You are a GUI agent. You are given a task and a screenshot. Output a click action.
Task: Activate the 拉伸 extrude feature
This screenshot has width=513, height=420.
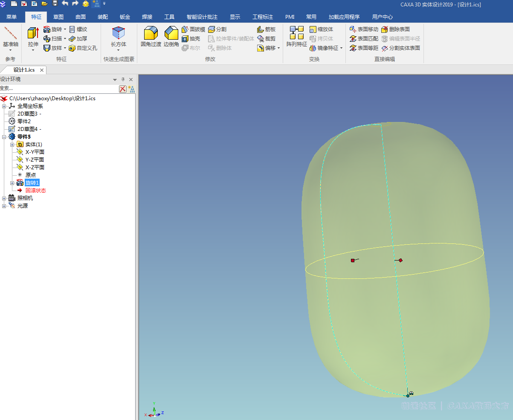[x=33, y=38]
